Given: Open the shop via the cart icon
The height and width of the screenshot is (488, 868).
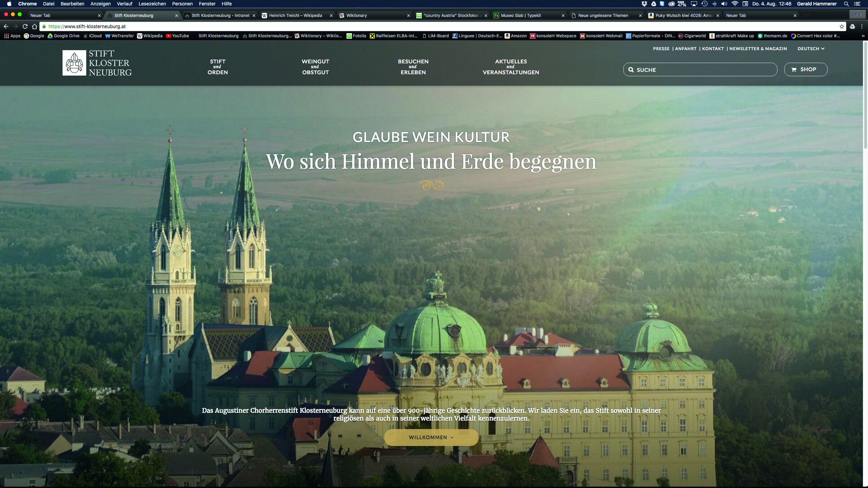Looking at the screenshot, I should coord(794,69).
